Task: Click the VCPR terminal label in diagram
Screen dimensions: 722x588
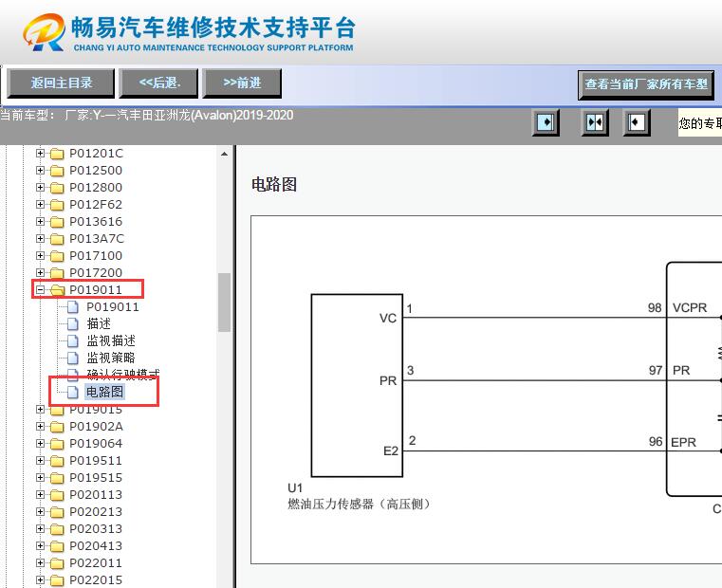Action: click(690, 307)
